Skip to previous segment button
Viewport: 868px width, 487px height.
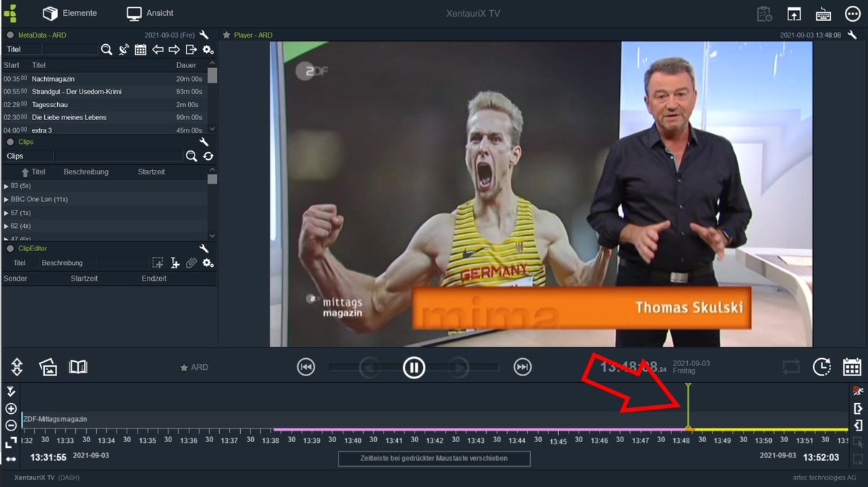[306, 368]
